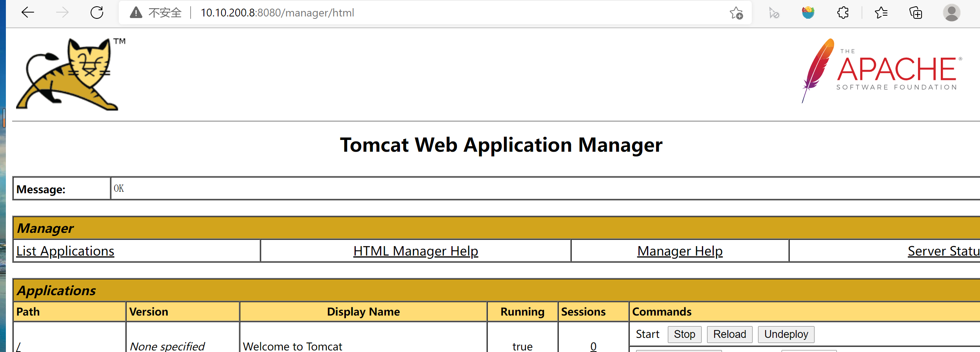Click the Display Name column header
Viewport: 980px width, 352px height.
(364, 312)
